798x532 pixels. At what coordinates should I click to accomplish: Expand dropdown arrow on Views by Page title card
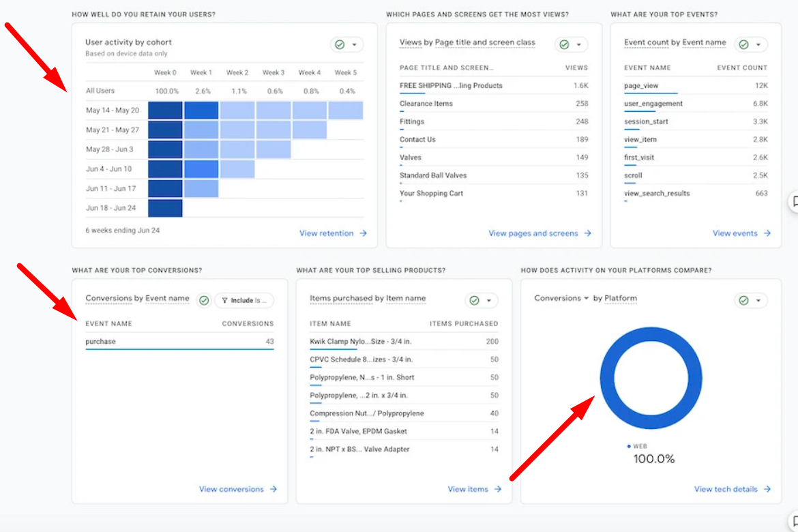click(579, 45)
